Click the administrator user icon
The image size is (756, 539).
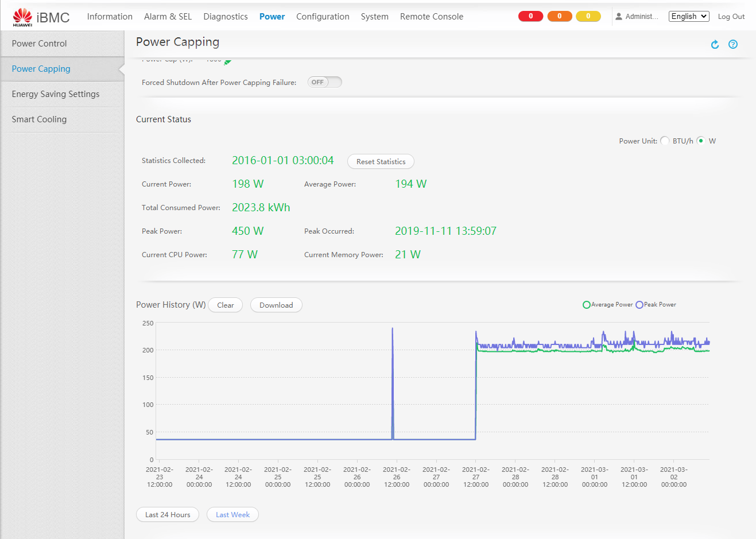coord(619,17)
